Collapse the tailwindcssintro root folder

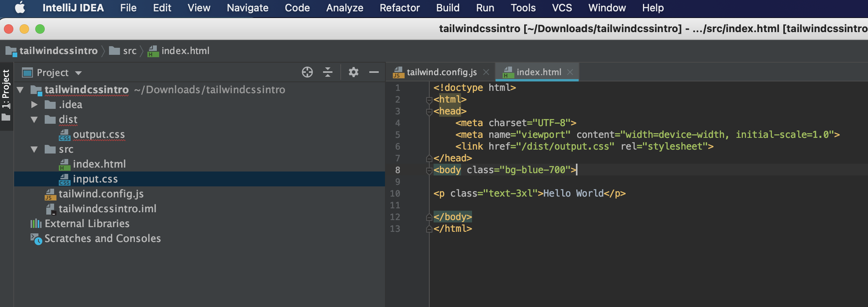[20, 90]
